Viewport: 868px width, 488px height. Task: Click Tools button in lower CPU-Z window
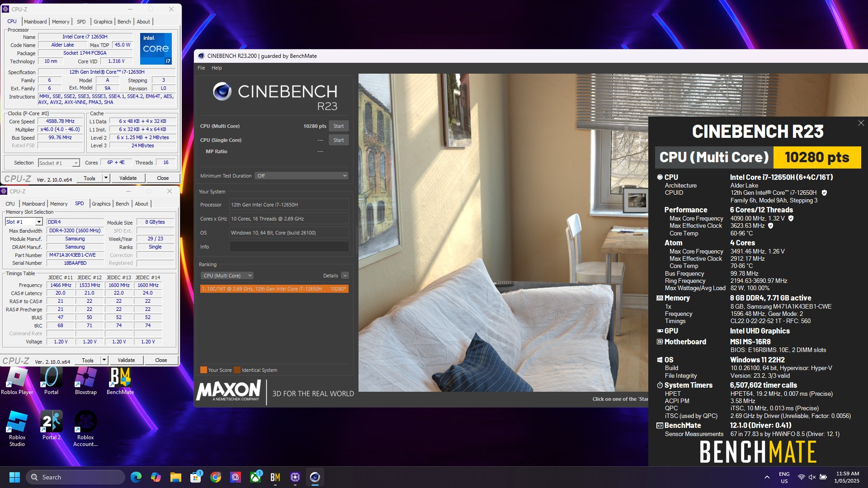point(88,360)
